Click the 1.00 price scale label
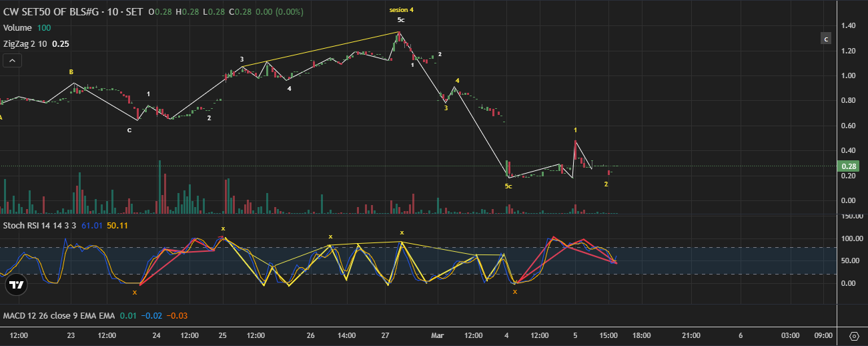Image resolution: width=868 pixels, height=346 pixels. pos(849,75)
